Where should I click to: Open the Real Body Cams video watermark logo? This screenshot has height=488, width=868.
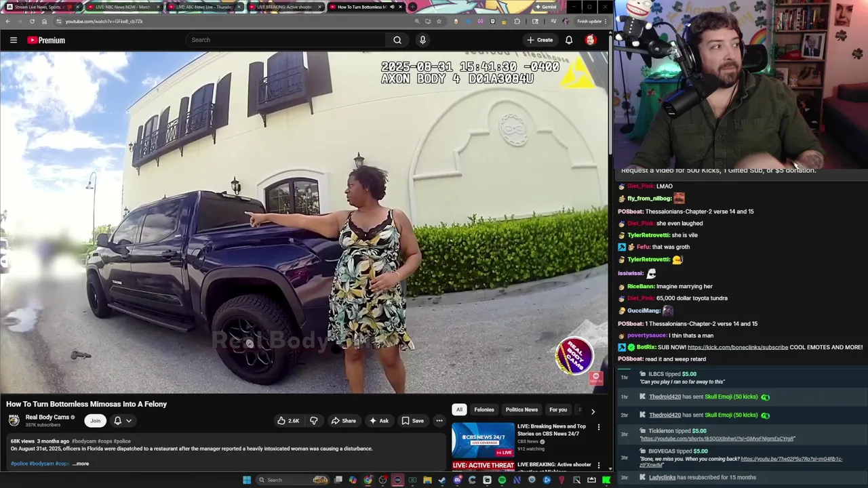pos(574,356)
